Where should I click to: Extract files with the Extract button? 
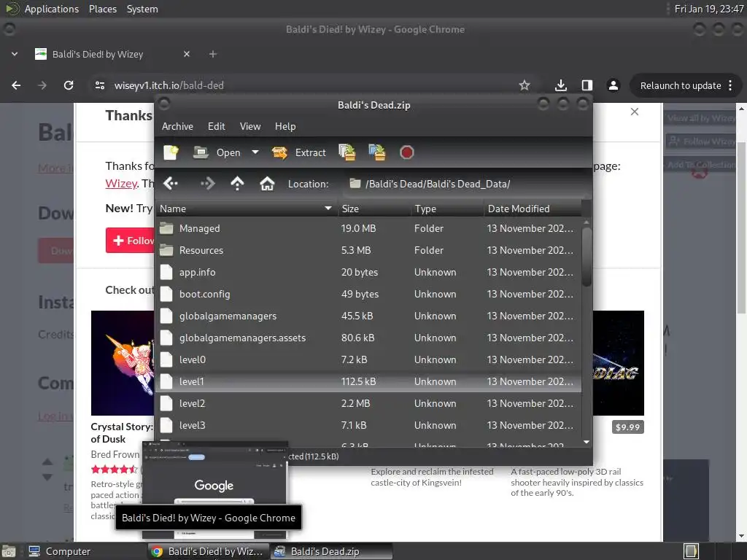point(298,152)
